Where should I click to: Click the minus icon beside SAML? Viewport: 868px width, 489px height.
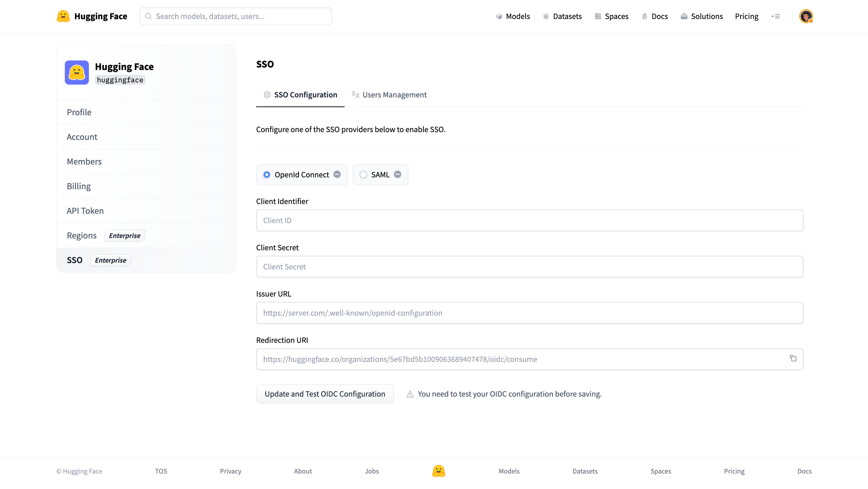398,174
